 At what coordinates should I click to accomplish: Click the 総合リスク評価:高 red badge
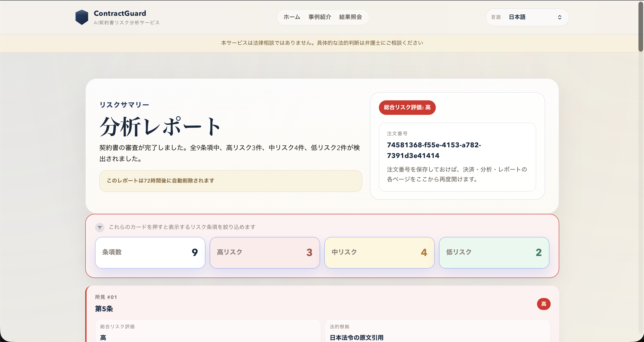coord(407,107)
